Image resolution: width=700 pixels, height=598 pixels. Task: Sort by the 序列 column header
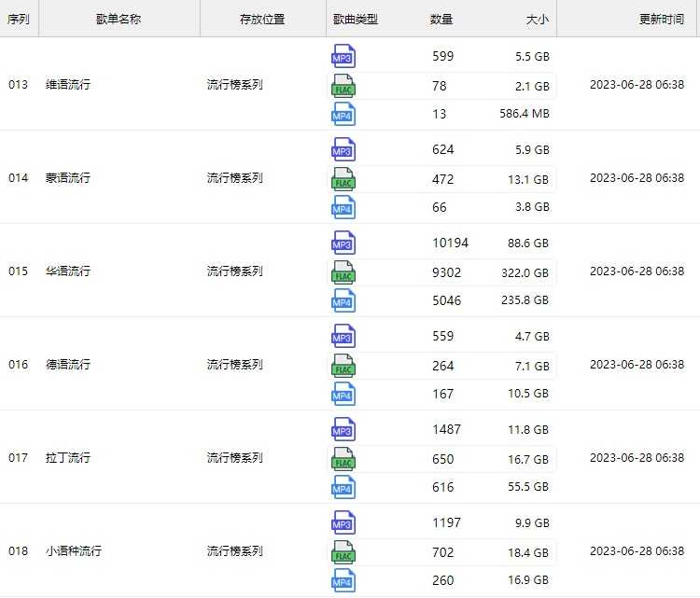click(19, 20)
